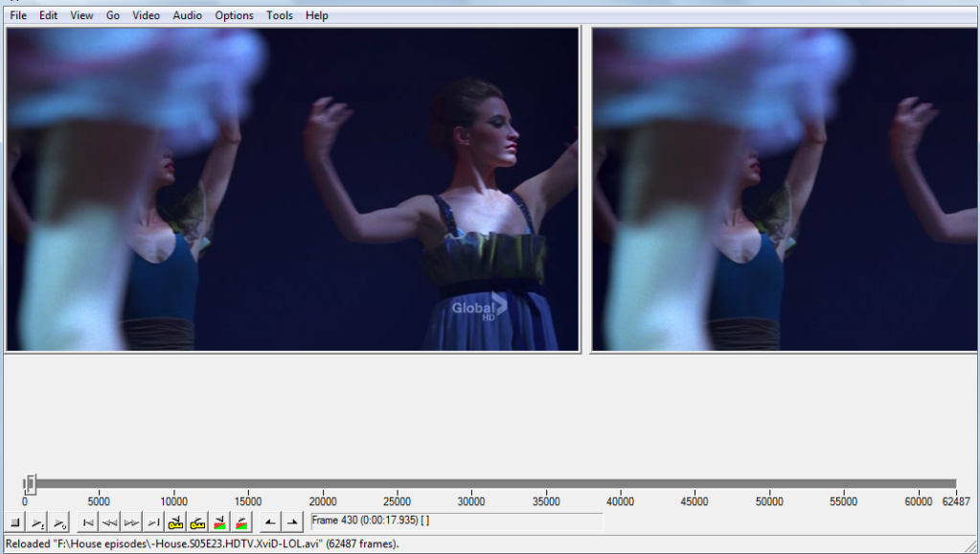Click the input video pane with Global HD logo
Image resolution: width=980 pixels, height=554 pixels.
[292, 190]
